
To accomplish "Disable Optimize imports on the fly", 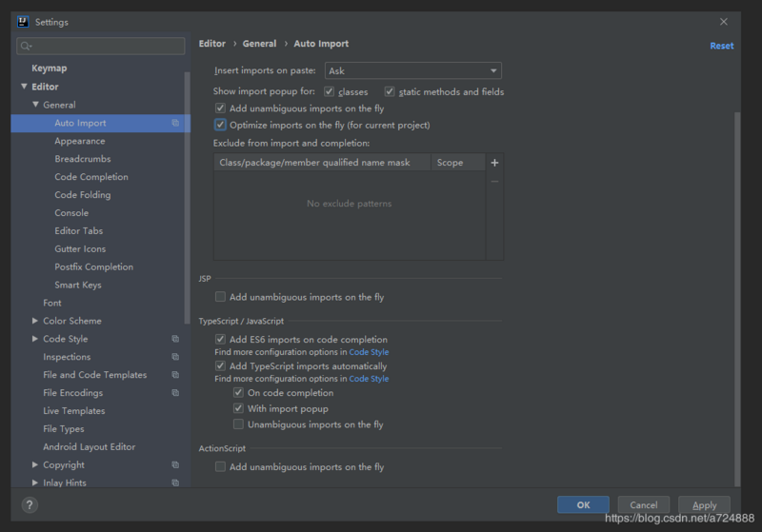I will coord(221,125).
